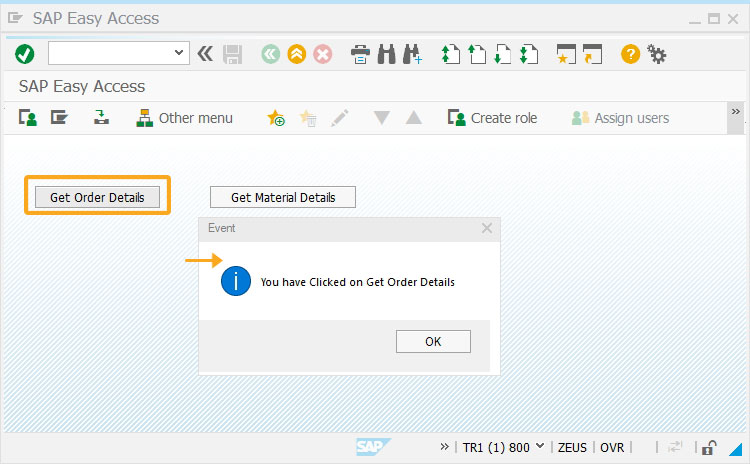Toggle OVR insert mode in status bar
750x464 pixels.
point(612,448)
